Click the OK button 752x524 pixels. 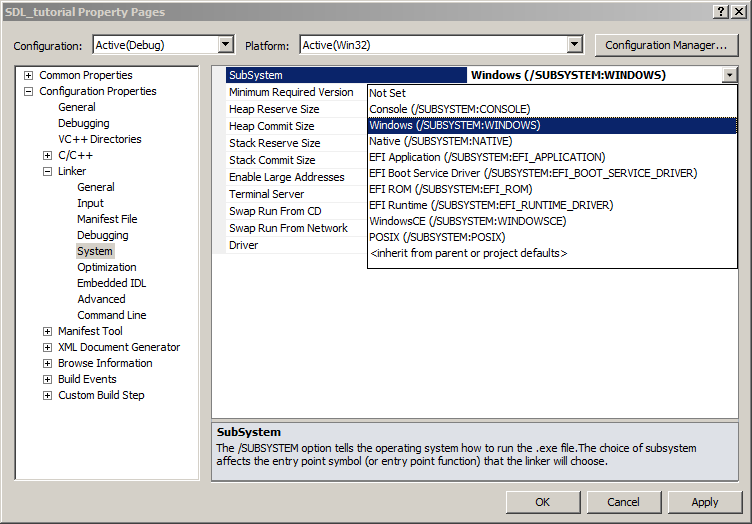click(x=543, y=502)
